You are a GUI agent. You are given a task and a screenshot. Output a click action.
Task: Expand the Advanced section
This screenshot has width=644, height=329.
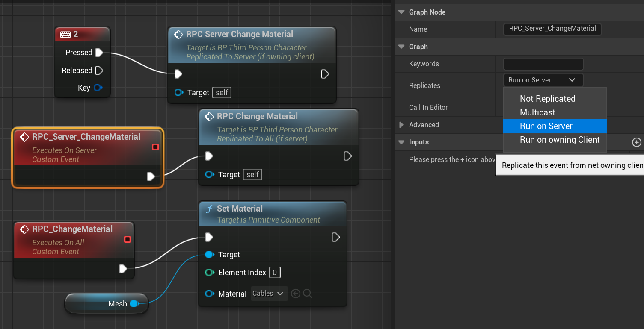pyautogui.click(x=401, y=125)
